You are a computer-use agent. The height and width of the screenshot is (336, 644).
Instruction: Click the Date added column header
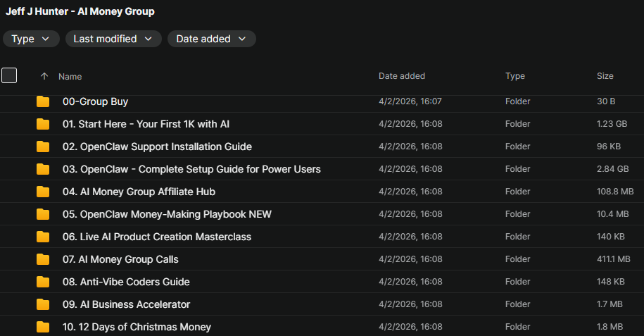(402, 76)
